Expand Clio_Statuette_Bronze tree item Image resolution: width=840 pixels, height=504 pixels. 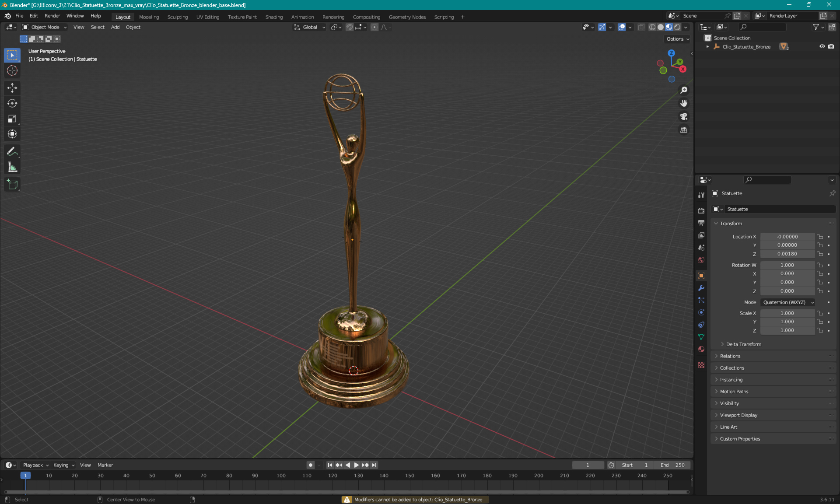[x=707, y=46]
